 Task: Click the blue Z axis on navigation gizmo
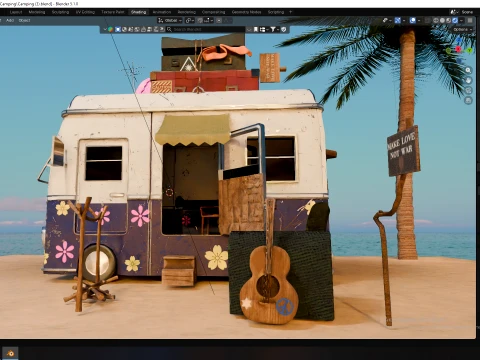click(x=459, y=40)
